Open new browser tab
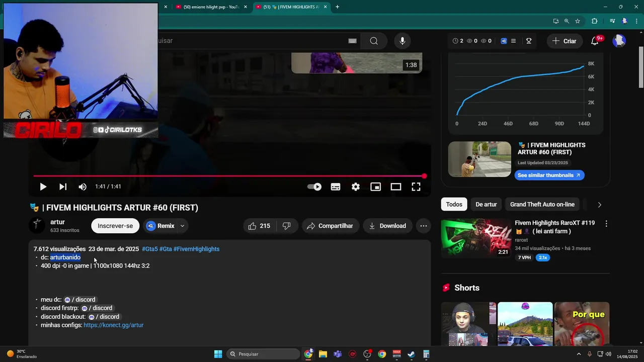The image size is (644, 362). click(x=337, y=7)
